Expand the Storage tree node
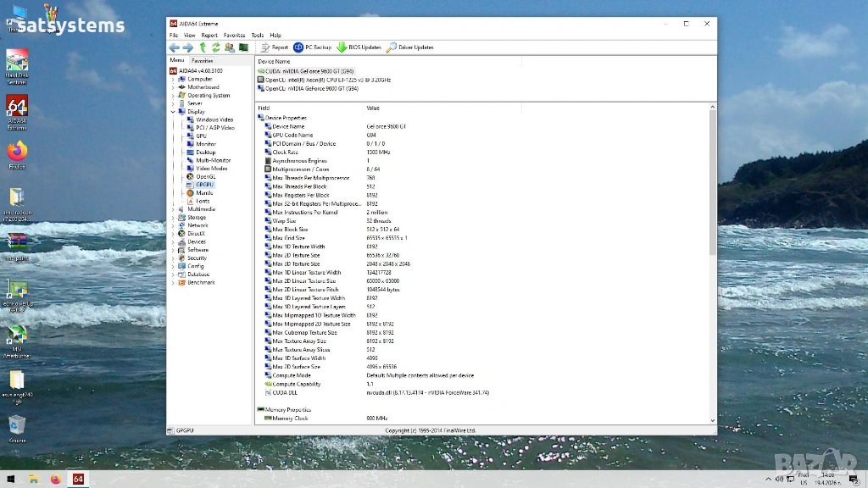 click(173, 218)
